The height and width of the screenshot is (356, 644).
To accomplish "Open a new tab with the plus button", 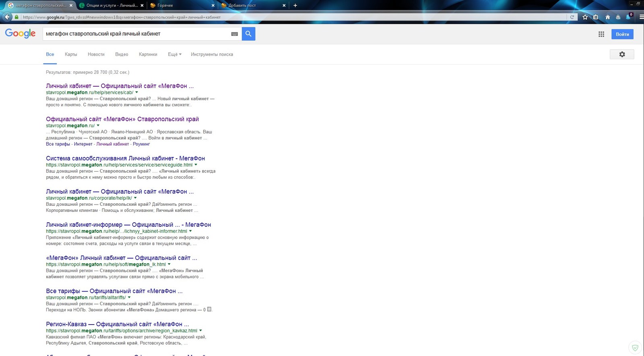I will [x=295, y=5].
